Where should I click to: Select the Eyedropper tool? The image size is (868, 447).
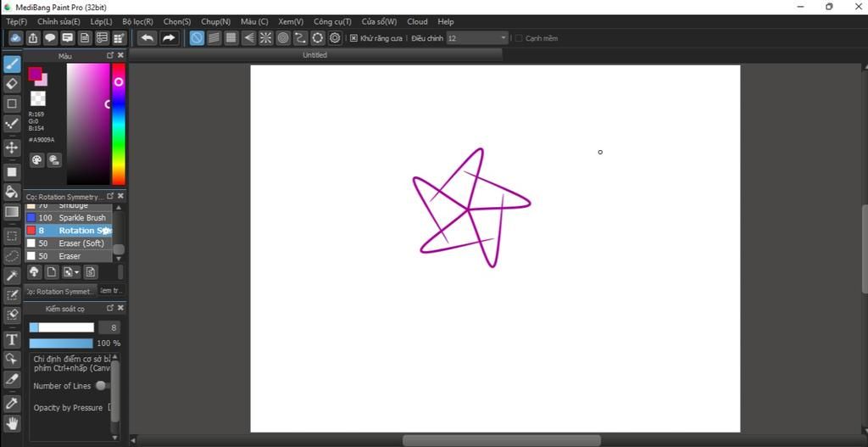click(x=12, y=403)
